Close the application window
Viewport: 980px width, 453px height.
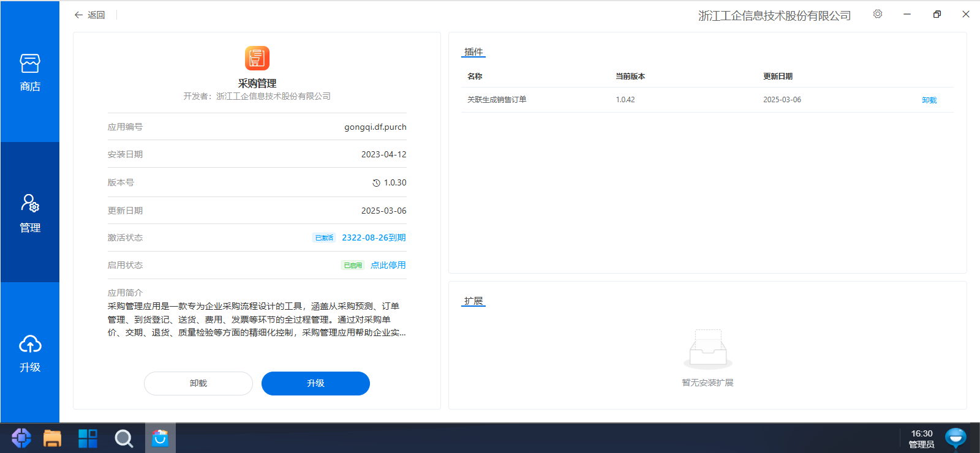click(966, 14)
